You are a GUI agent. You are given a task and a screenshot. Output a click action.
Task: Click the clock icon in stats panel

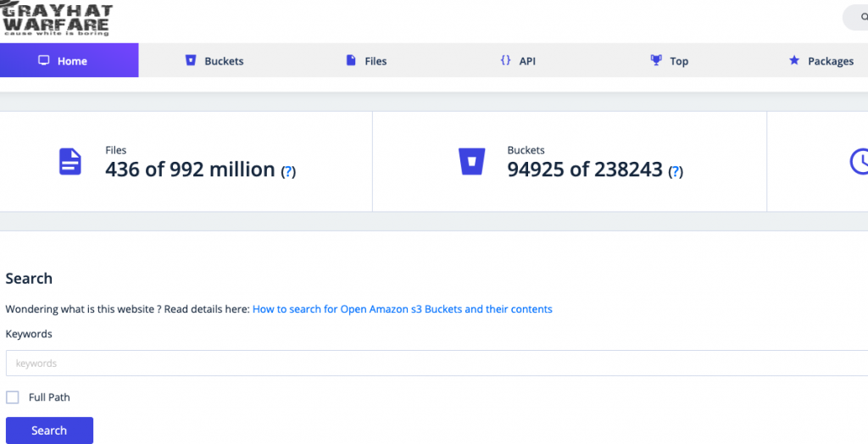tap(860, 162)
